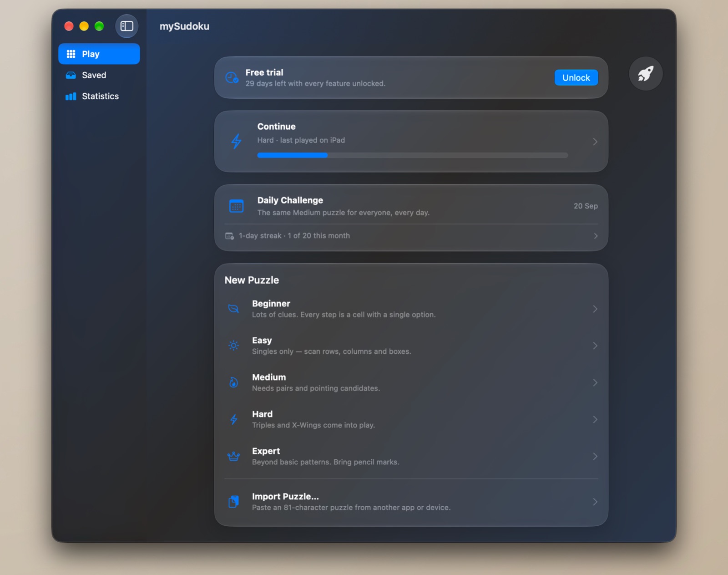Click the 'New Puzzle' section heading
728x575 pixels.
252,280
